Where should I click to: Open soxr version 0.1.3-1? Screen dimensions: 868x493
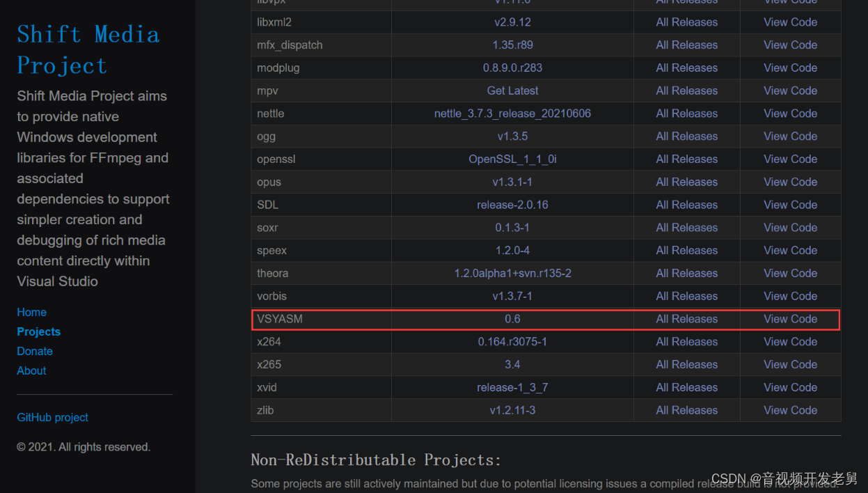[x=513, y=228]
